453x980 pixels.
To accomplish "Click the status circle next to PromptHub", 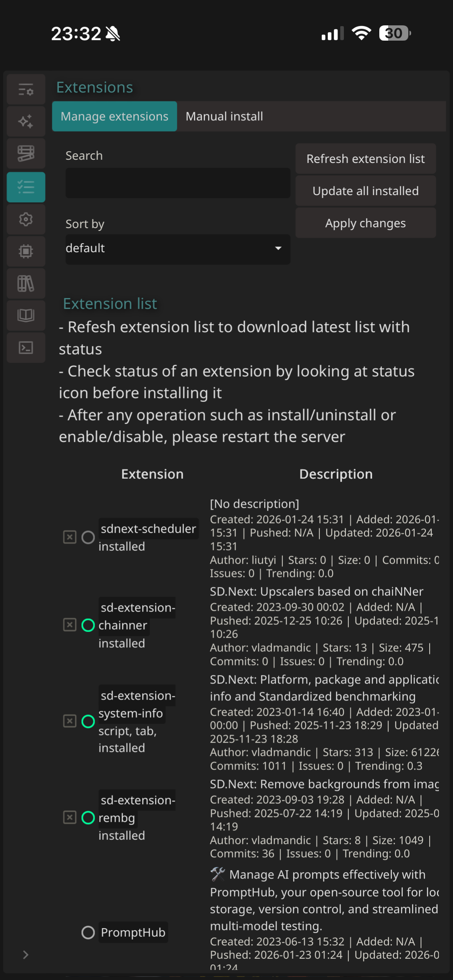I will (88, 933).
